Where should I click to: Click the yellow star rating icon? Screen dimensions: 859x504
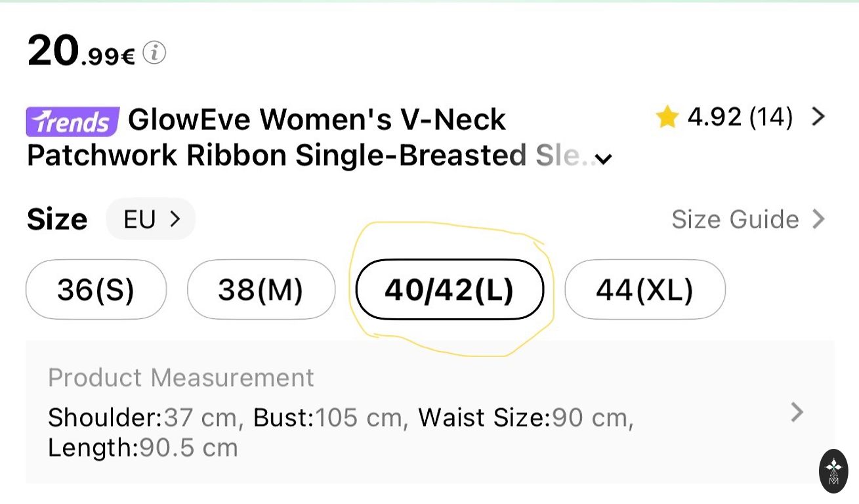(x=666, y=117)
